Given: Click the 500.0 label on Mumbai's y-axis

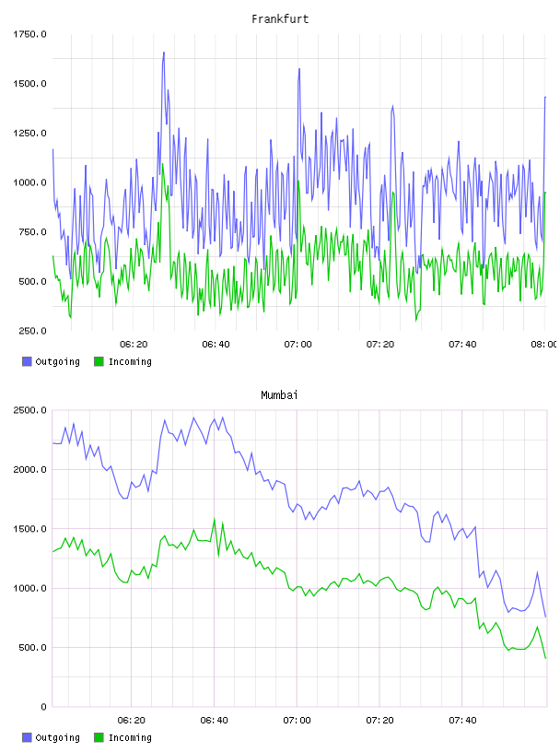Looking at the screenshot, I should [32, 648].
